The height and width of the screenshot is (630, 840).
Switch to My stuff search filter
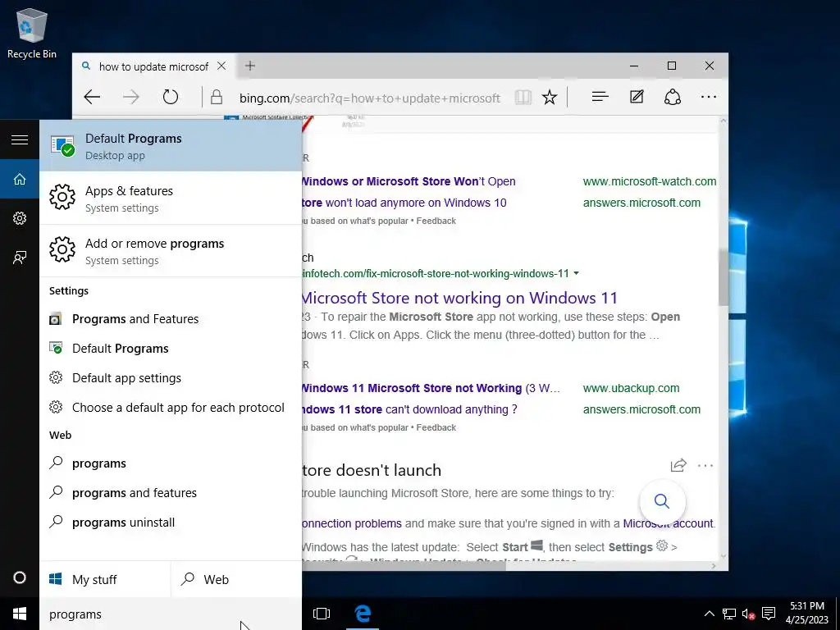coord(105,579)
